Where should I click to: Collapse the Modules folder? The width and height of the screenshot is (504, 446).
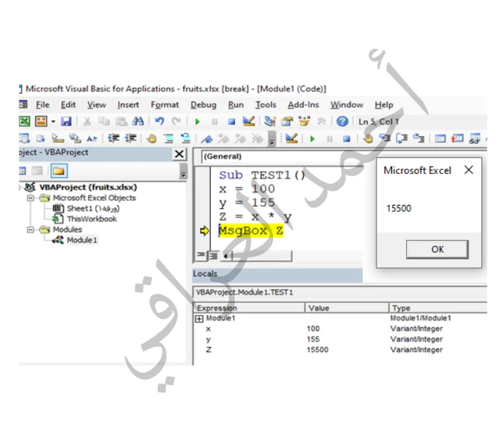30,230
